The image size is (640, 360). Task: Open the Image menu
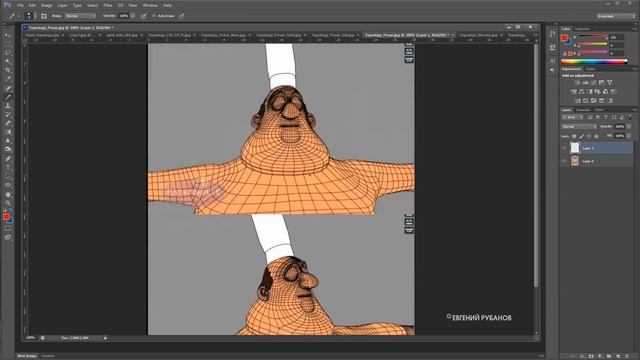pos(46,5)
